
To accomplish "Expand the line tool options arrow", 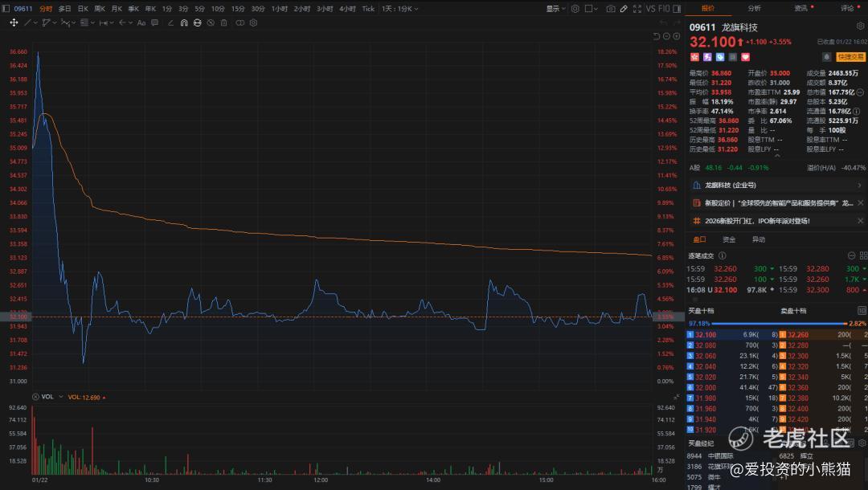I will [x=35, y=22].
